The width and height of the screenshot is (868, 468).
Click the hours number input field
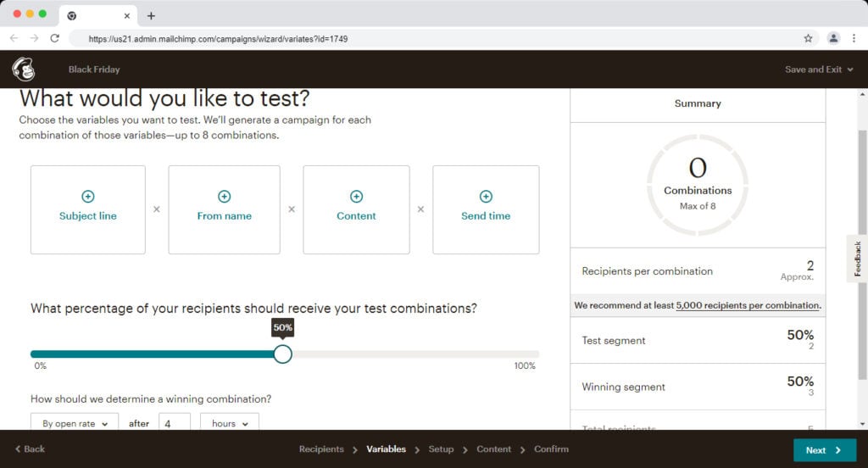174,423
